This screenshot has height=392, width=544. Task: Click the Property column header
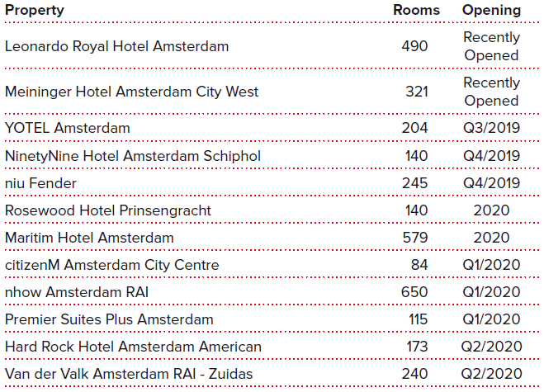click(x=35, y=10)
